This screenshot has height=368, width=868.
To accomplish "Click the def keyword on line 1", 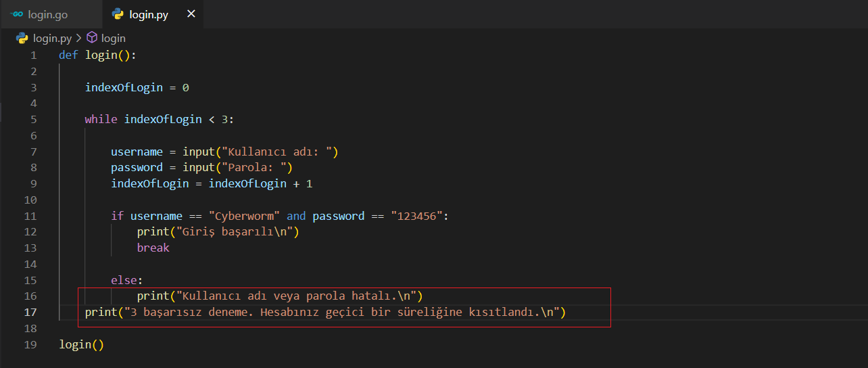I will pos(68,55).
